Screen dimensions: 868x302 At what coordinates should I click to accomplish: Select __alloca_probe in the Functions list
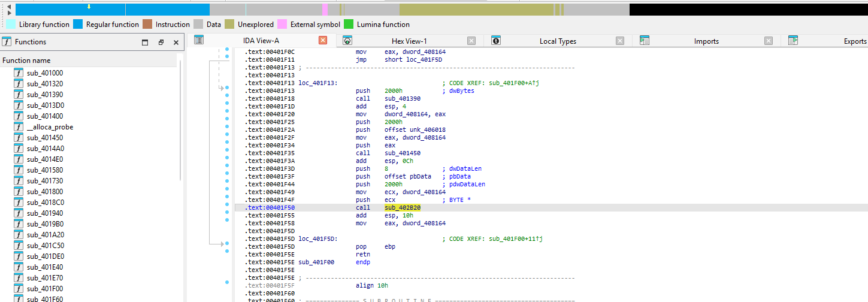tap(50, 127)
